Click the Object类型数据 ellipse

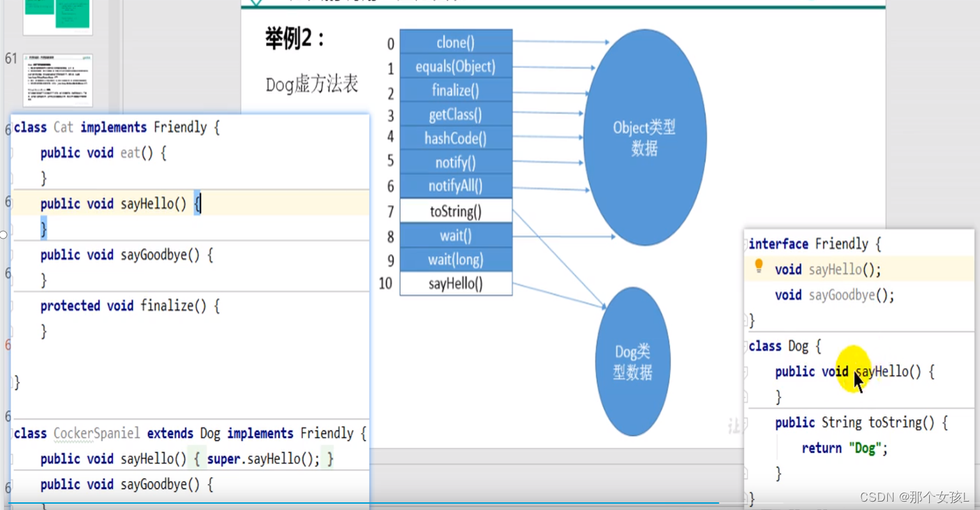pos(645,137)
